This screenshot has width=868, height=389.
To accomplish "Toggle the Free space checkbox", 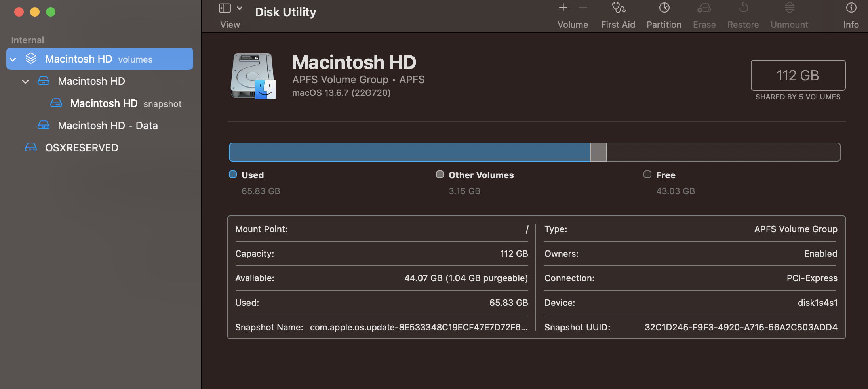I will point(647,174).
